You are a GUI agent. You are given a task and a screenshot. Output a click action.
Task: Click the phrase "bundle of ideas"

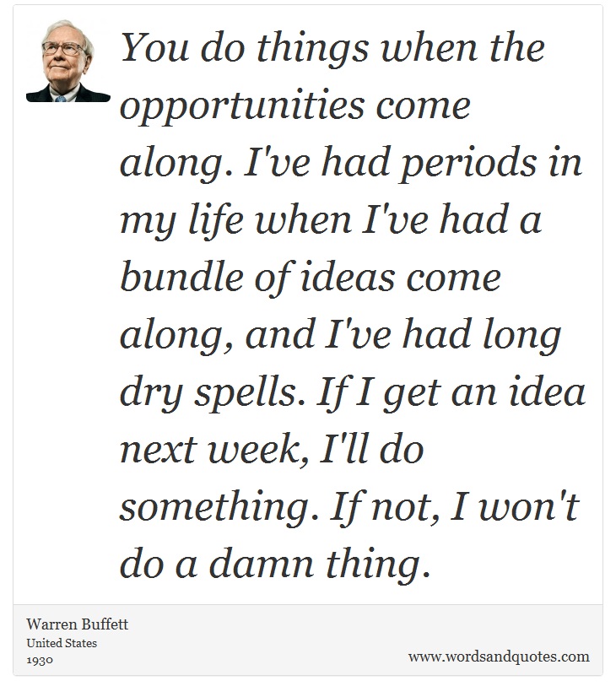(257, 278)
